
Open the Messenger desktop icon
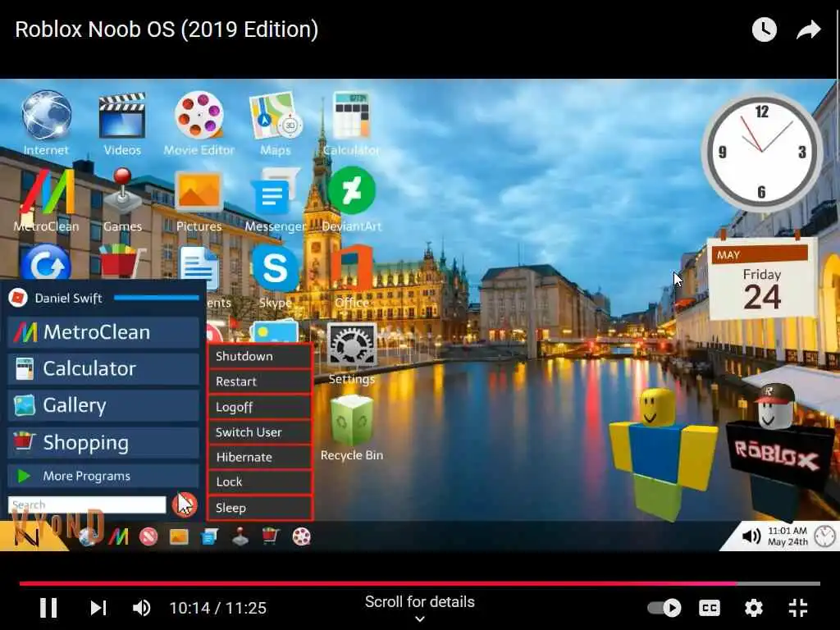tap(276, 192)
